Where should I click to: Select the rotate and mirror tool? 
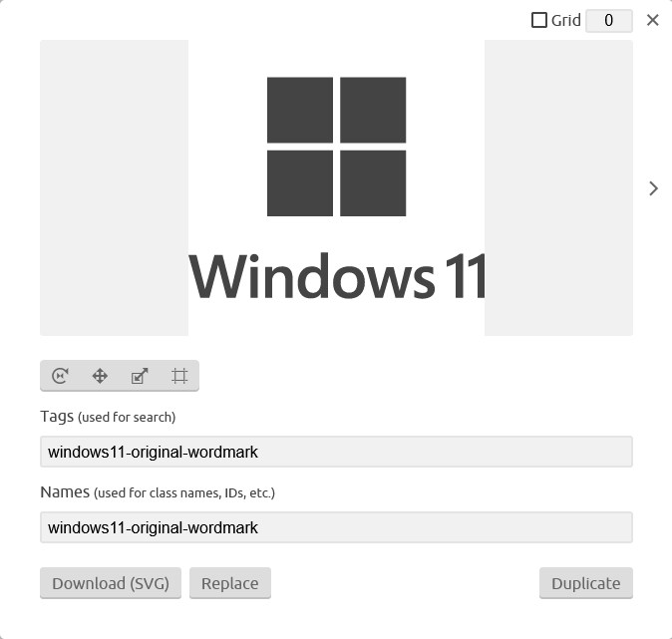coord(60,376)
